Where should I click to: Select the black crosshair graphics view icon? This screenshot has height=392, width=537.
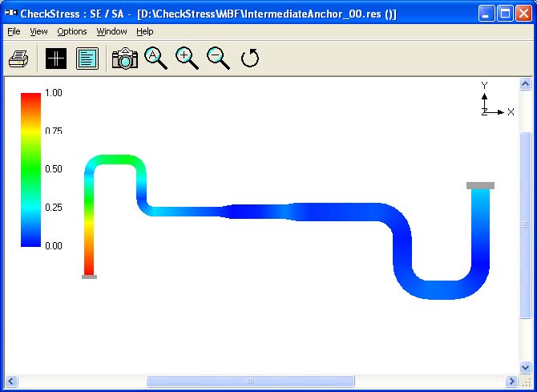(x=56, y=59)
